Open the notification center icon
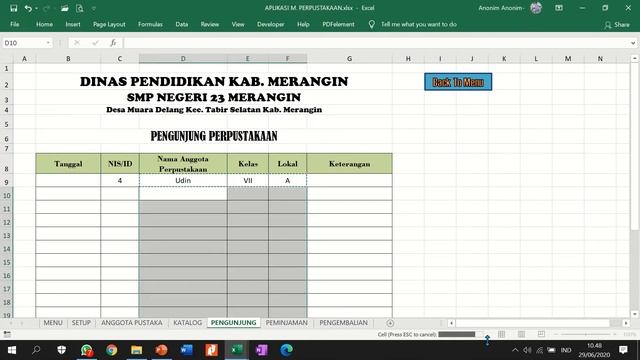This screenshot has height=360, width=640. coord(623,350)
